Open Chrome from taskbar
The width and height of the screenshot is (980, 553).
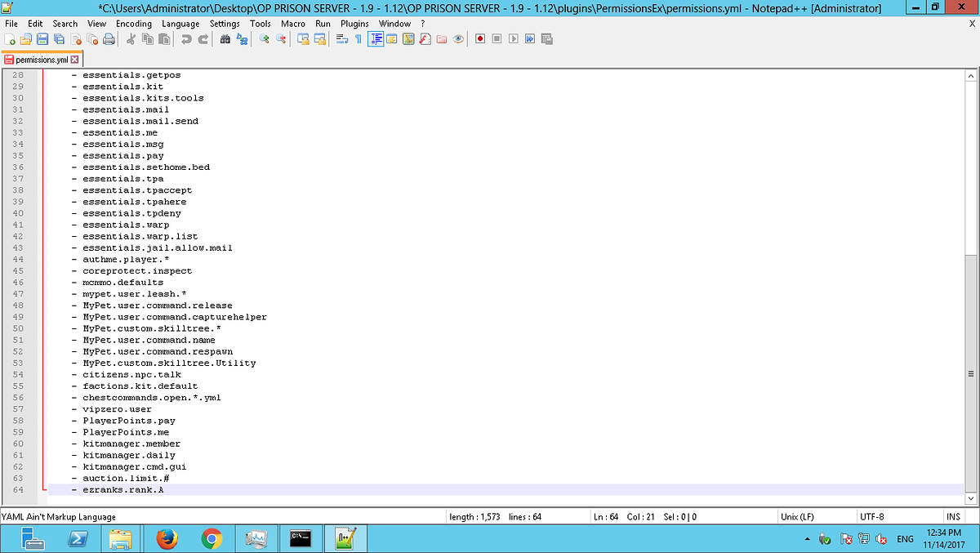212,538
